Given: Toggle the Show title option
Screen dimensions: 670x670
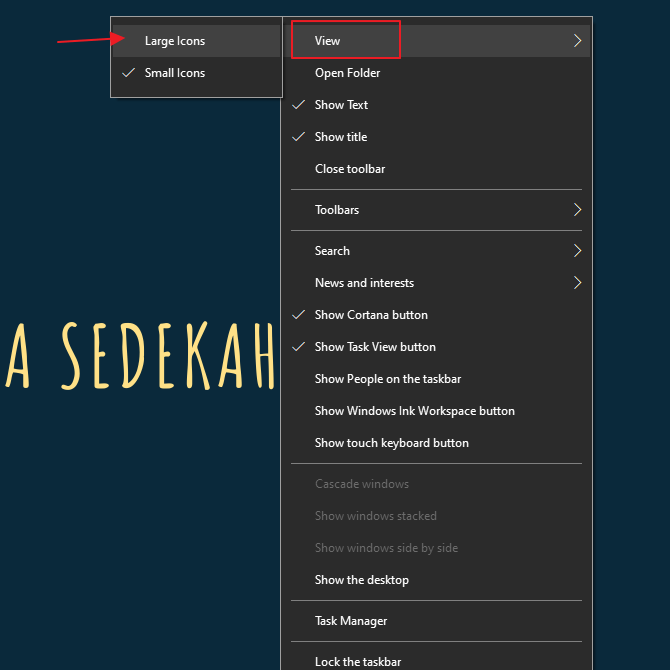Looking at the screenshot, I should click(x=341, y=137).
